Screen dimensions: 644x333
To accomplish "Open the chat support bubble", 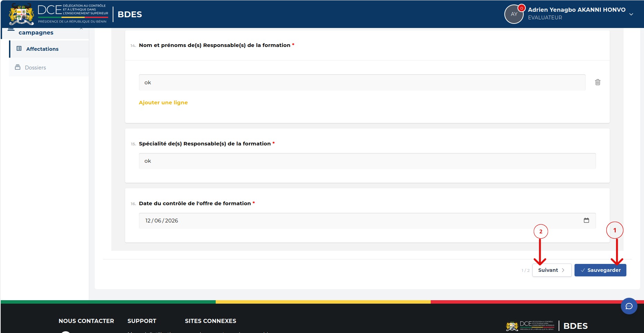I will point(629,306).
